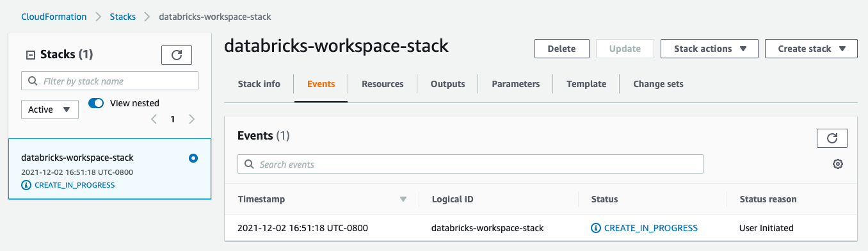Switch to the Template tab

586,84
